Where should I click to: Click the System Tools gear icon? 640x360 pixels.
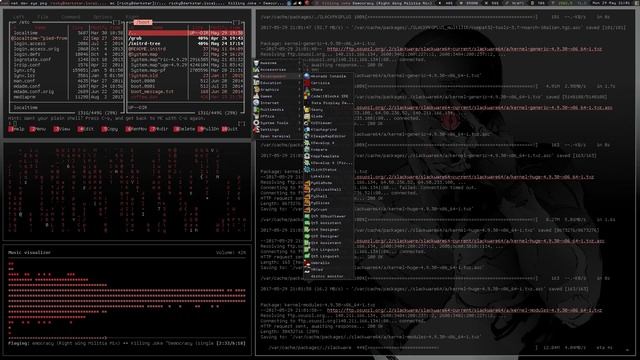point(256,123)
